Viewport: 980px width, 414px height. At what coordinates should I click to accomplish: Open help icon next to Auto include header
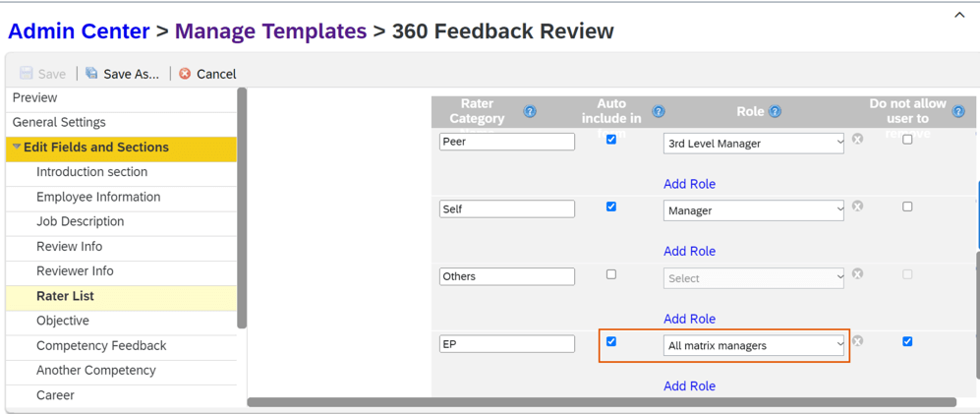pos(659,112)
